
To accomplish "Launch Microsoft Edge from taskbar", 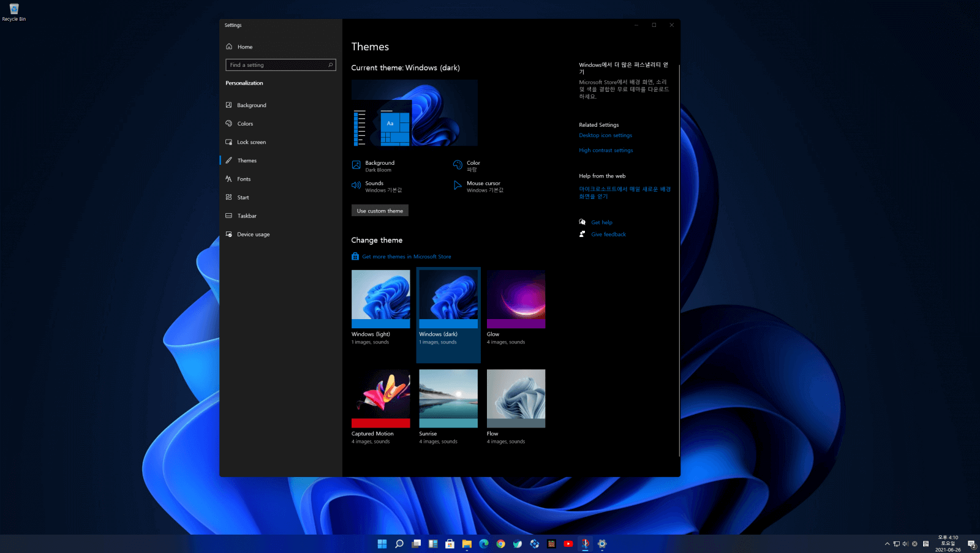I will pyautogui.click(x=484, y=544).
